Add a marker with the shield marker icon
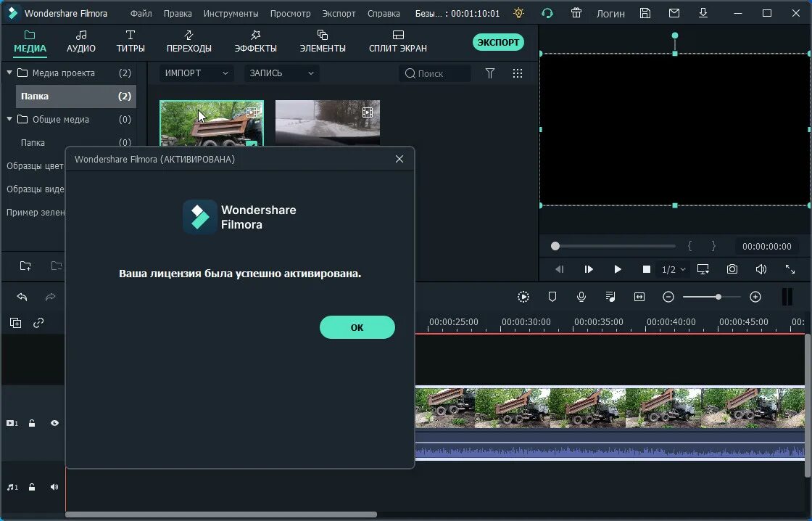This screenshot has height=521, width=812. pos(552,297)
